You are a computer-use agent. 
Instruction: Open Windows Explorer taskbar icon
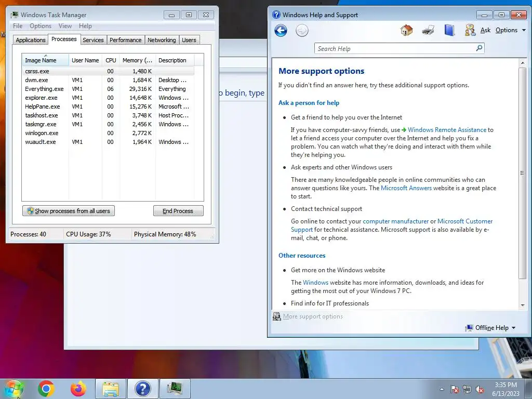111,389
